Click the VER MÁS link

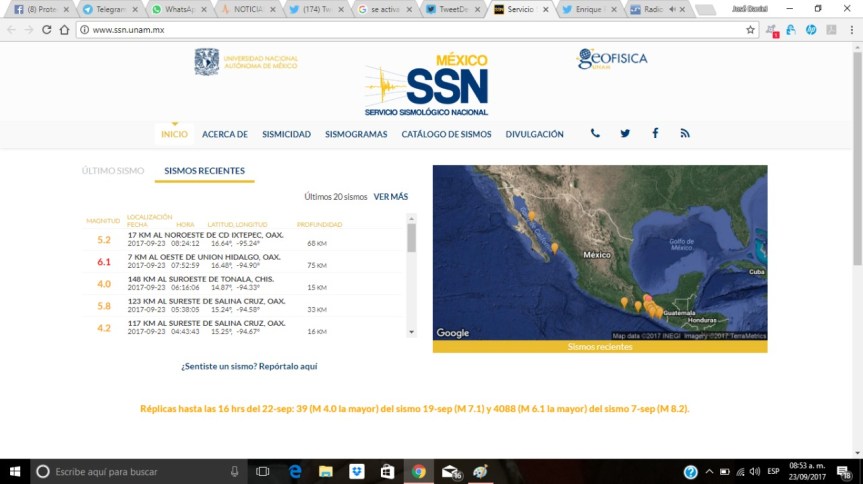tap(391, 197)
